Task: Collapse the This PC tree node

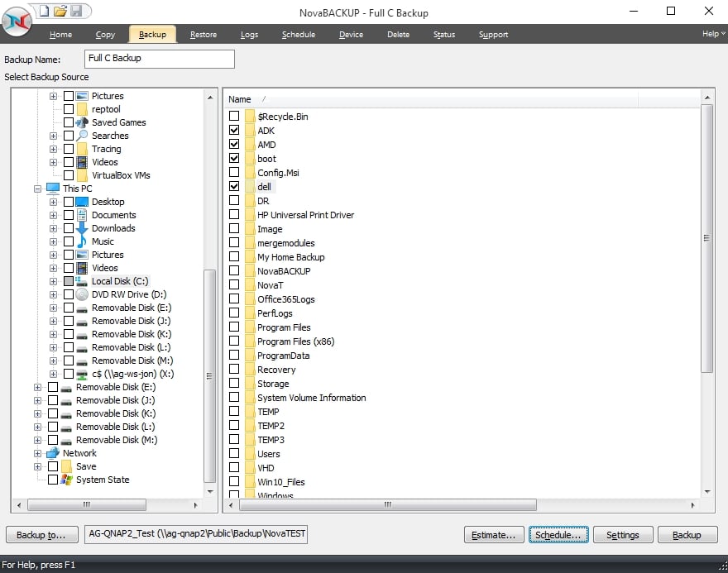Action: (x=37, y=189)
